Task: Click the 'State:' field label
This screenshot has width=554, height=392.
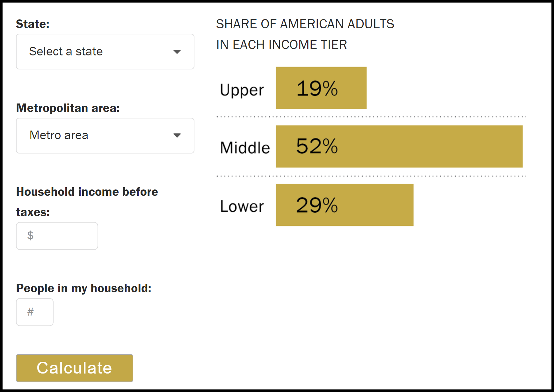Action: coord(33,24)
